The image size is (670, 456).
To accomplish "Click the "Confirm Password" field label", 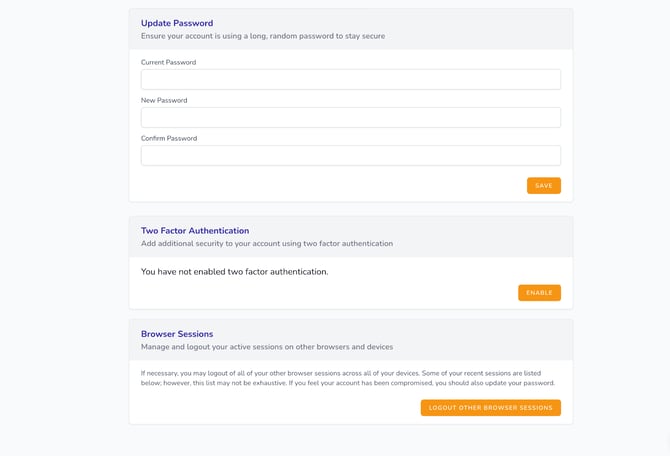I will (169, 138).
